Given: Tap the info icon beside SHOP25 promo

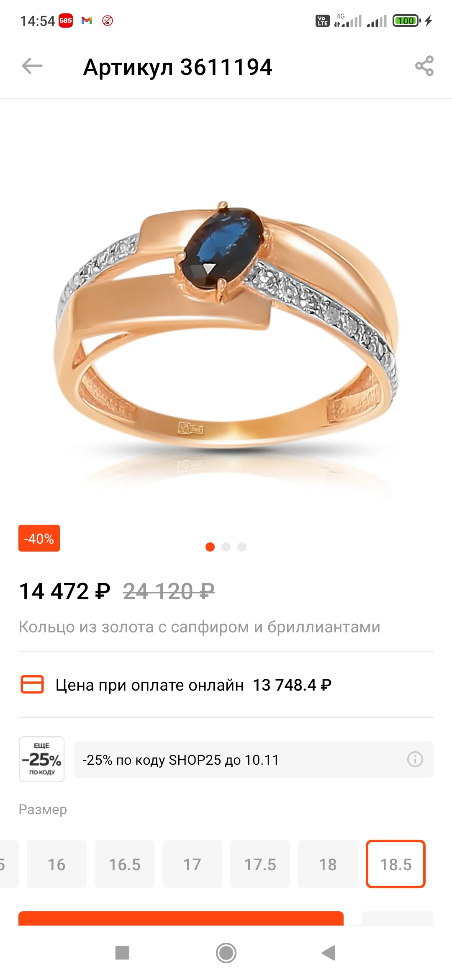Looking at the screenshot, I should click(x=415, y=759).
